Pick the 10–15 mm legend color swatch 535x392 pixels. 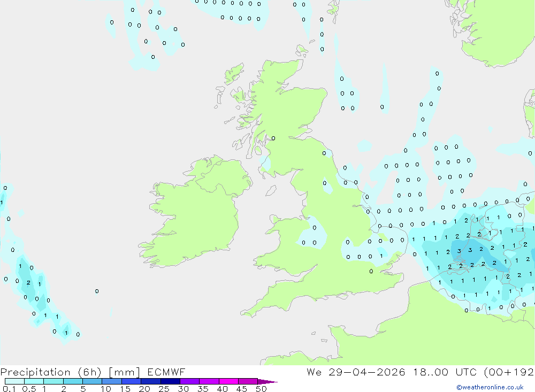coord(112,381)
